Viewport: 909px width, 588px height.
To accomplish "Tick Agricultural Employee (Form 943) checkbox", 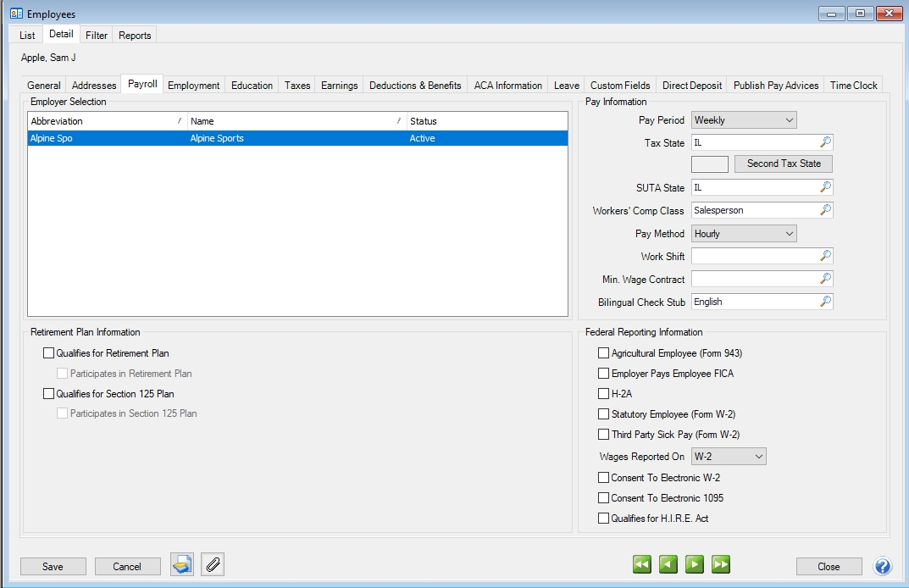I will point(603,353).
